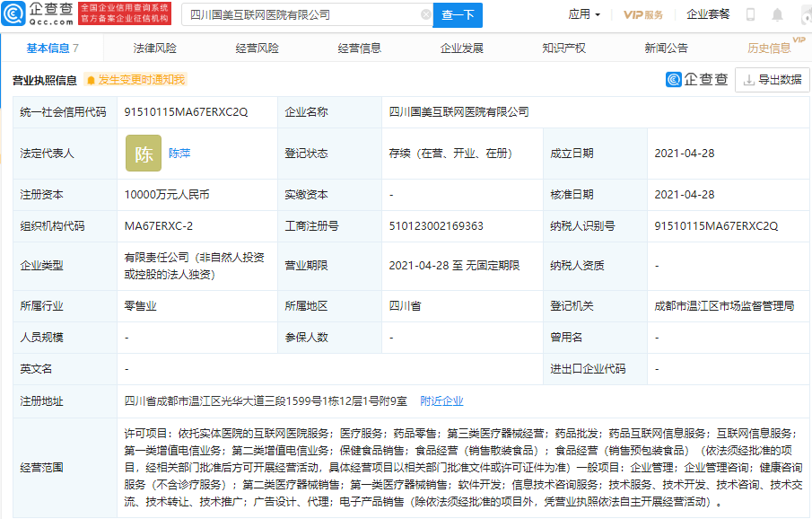Select credit code 91510115MA67ERXC2Q value
The image size is (812, 519).
pos(186,112)
